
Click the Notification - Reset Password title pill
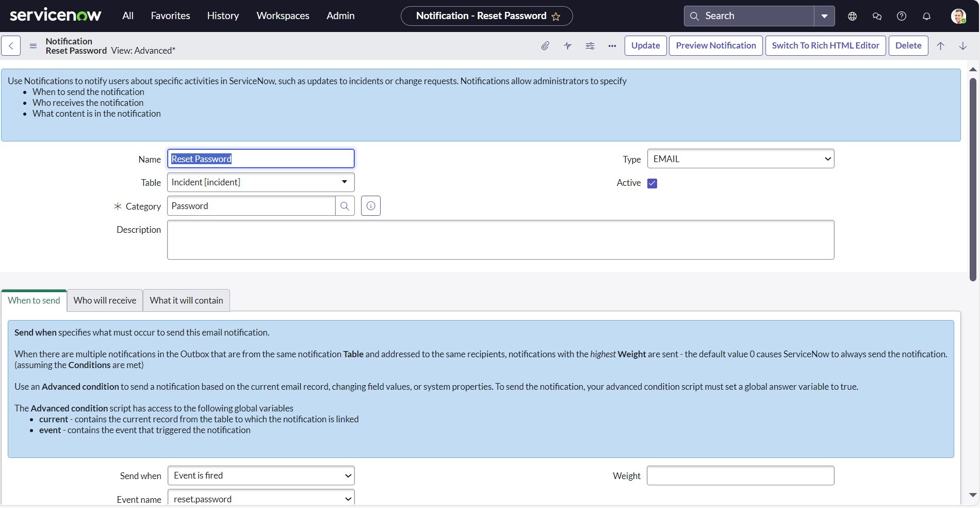pos(486,16)
